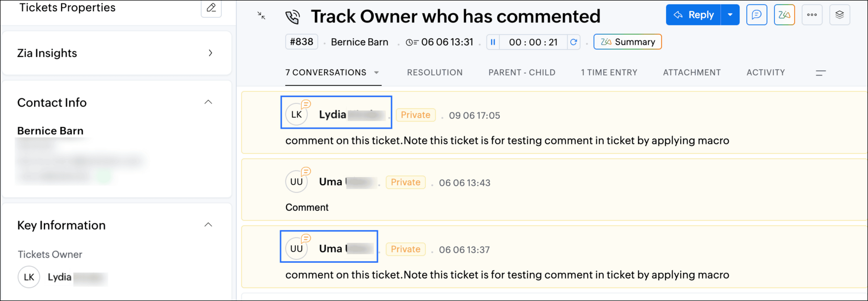Click the edit pencil icon in Tickets Properties

tap(211, 8)
